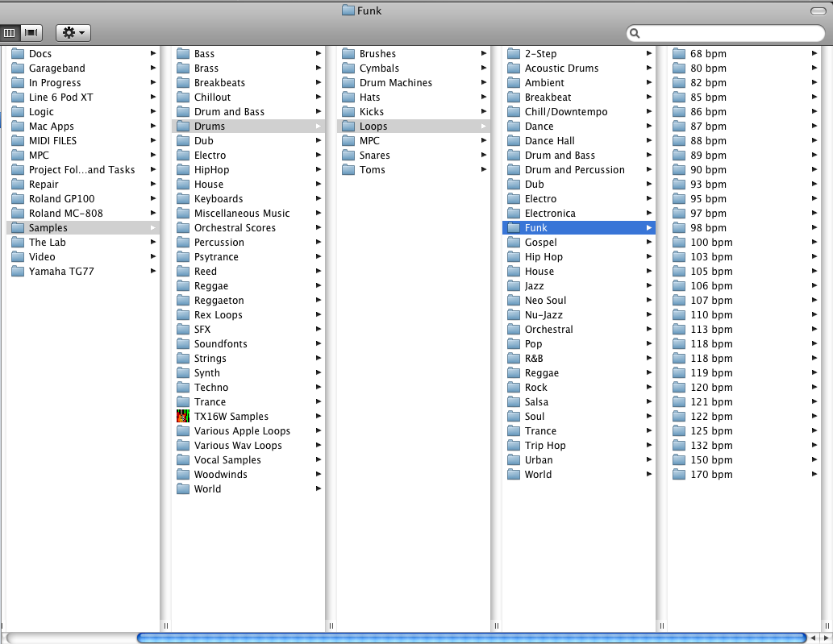Click the TX16W Samples custom icon
Image resolution: width=833 pixels, height=644 pixels.
[183, 417]
